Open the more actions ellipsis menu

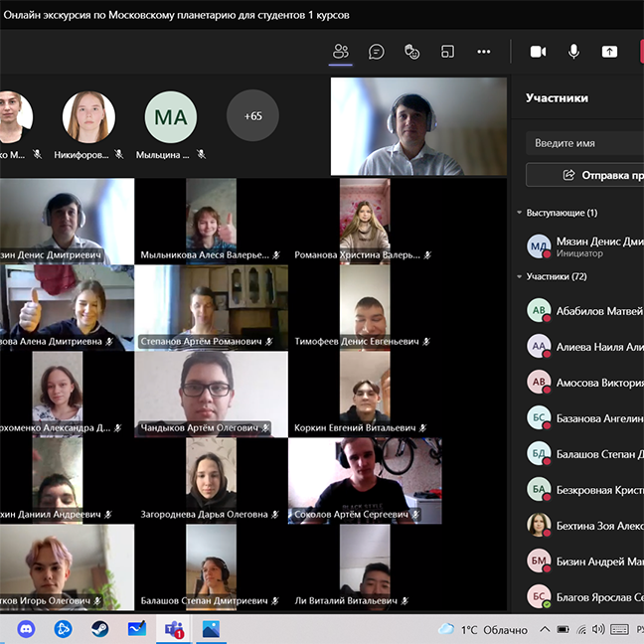484,52
